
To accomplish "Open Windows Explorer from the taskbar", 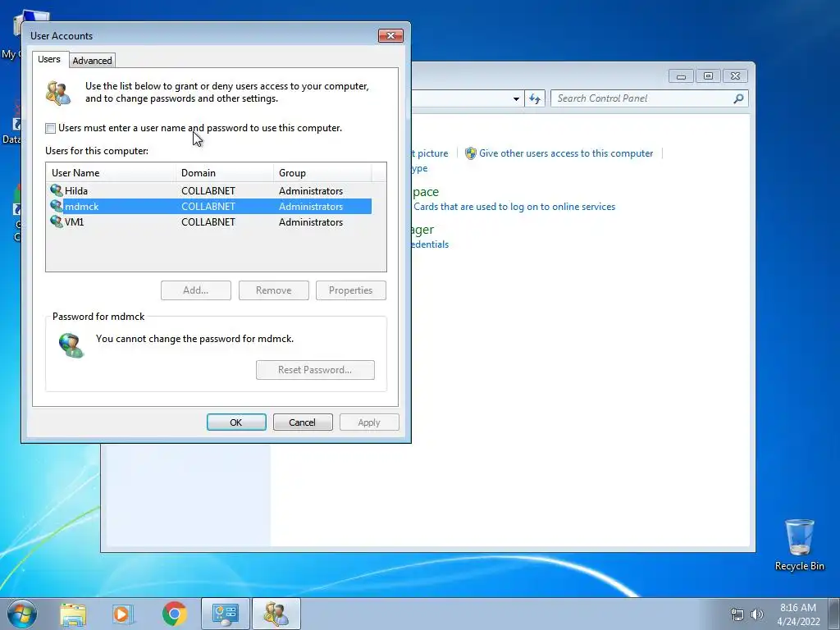I will pyautogui.click(x=73, y=614).
